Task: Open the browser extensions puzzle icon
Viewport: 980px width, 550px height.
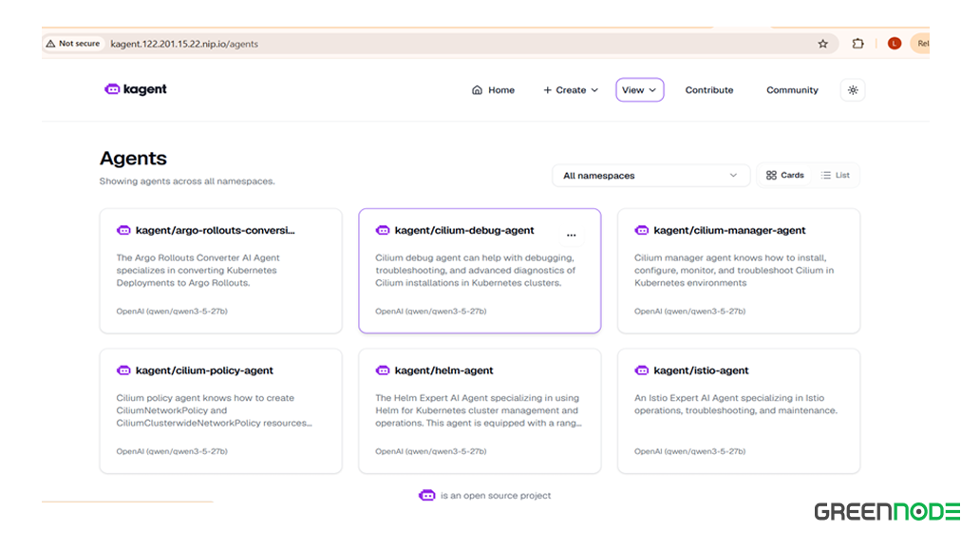Action: point(857,44)
